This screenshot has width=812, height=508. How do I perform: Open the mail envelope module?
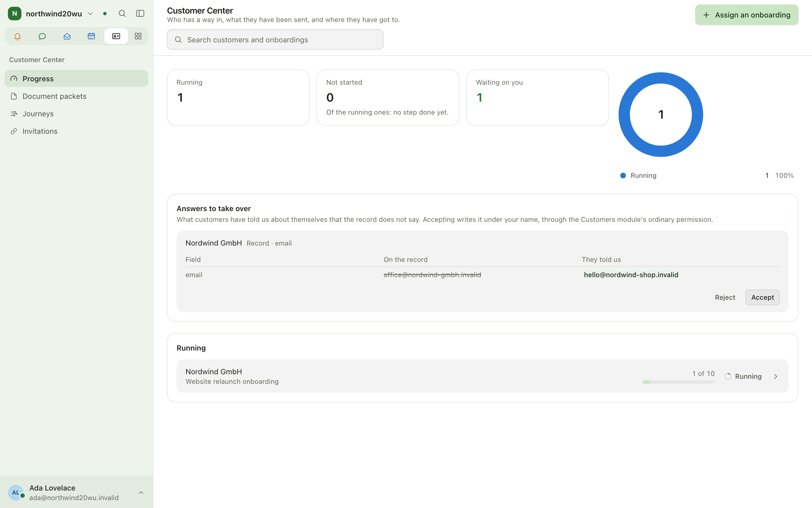(67, 36)
